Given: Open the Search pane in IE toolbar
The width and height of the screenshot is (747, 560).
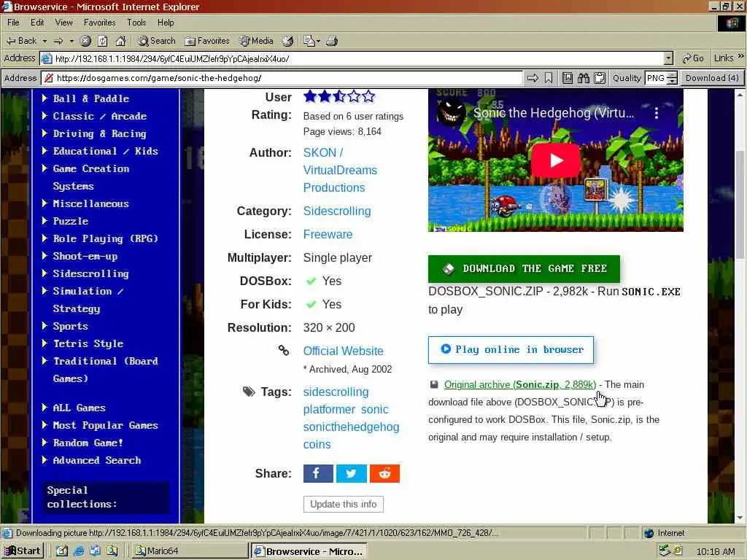Looking at the screenshot, I should pos(156,41).
